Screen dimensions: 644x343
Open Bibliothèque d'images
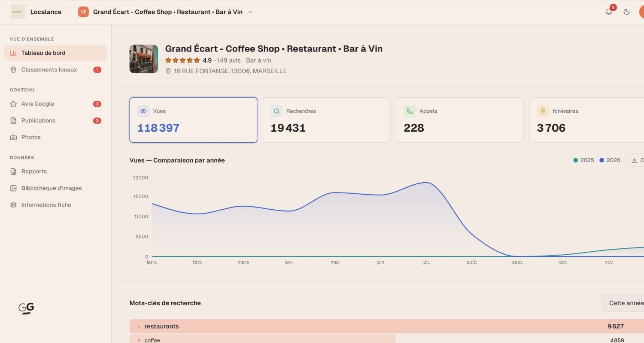coord(55,188)
